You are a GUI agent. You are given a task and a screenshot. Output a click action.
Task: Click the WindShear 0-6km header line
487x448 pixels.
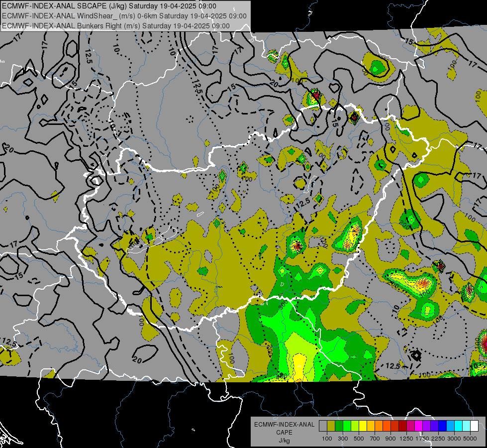pos(124,16)
